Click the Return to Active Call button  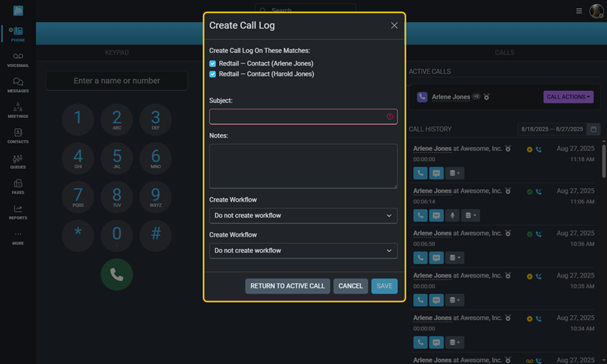(x=287, y=286)
